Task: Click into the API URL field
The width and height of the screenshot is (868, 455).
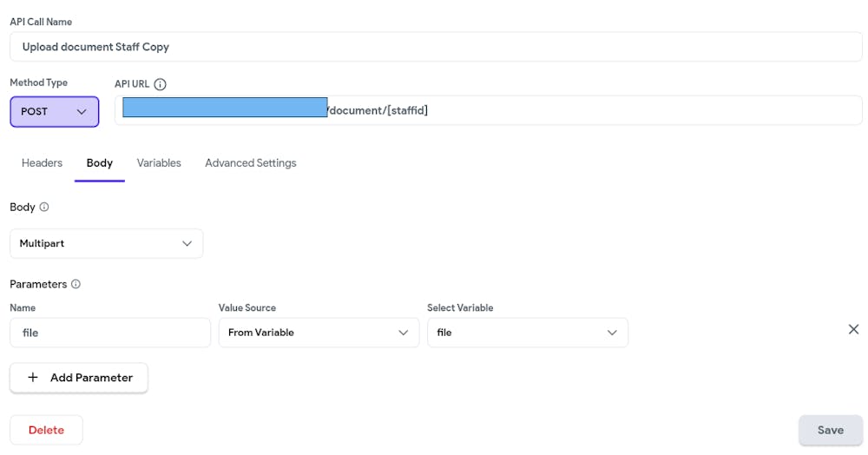Action: [x=590, y=111]
